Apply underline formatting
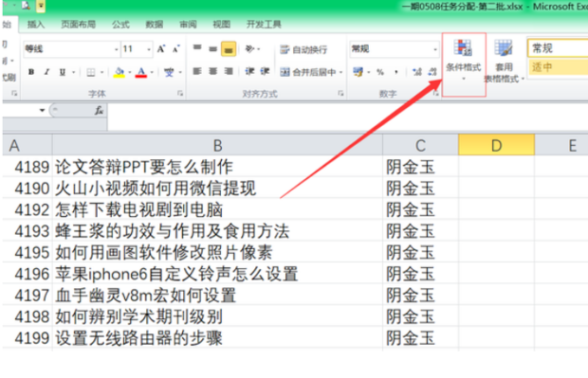The width and height of the screenshot is (588, 378). (63, 72)
